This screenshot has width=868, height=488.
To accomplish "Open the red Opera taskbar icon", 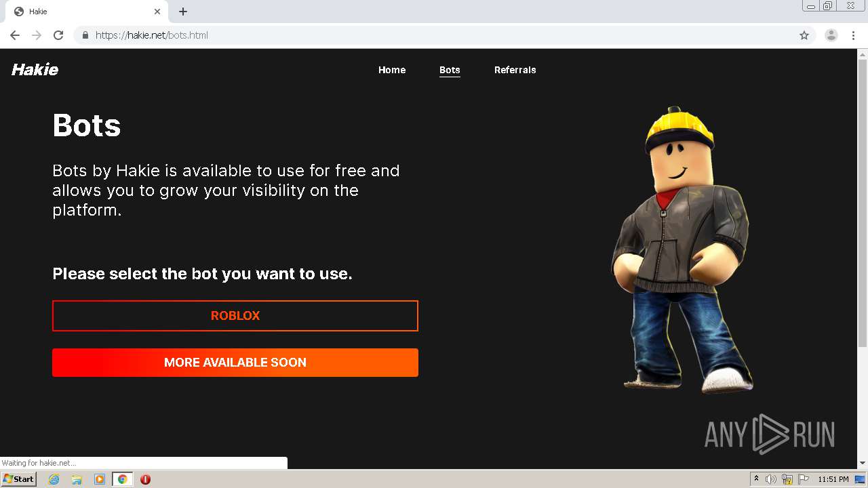I will tap(145, 479).
